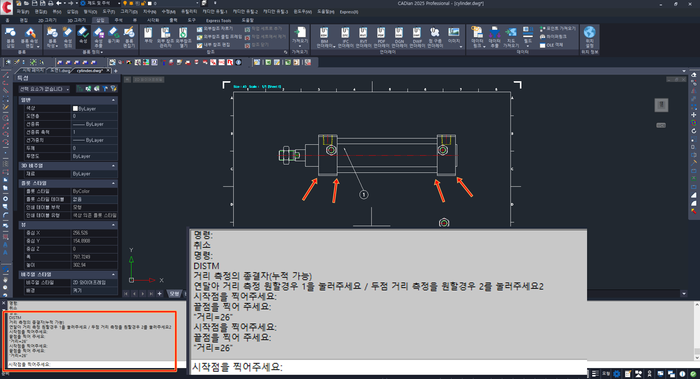This screenshot has height=379, width=700.
Task: Open the 선택 요소가 없습니다 selection dropdown
Action: point(44,89)
